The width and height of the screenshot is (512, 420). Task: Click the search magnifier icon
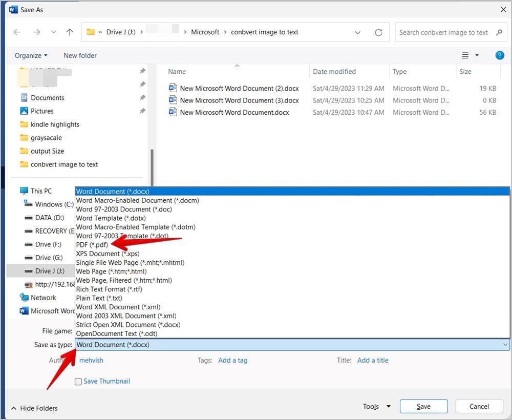pos(499,32)
